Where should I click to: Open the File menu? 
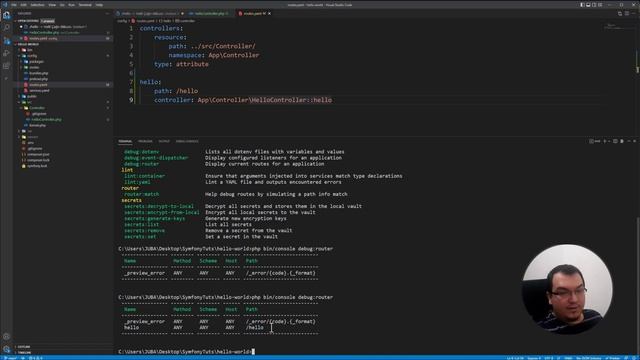[14, 5]
